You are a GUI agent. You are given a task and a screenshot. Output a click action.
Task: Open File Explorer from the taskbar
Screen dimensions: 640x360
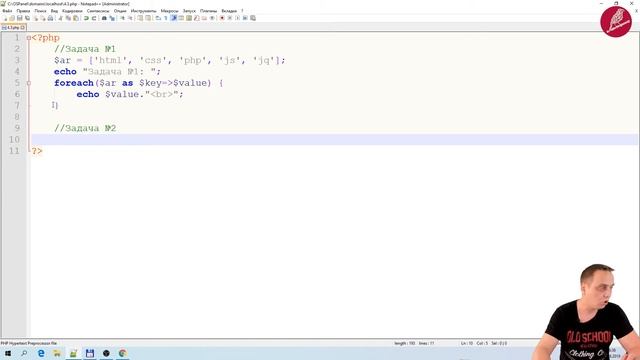point(57,353)
